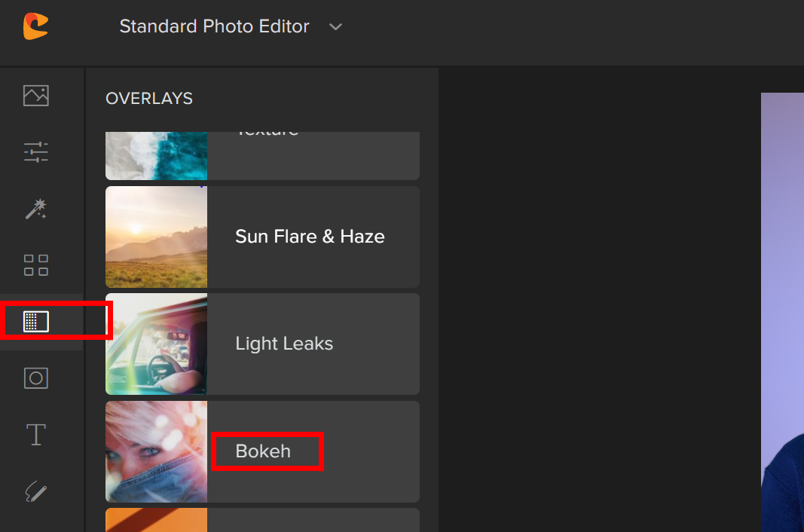The width and height of the screenshot is (804, 532).
Task: Click the orange thumbnail below Bokeh
Action: pos(156,520)
